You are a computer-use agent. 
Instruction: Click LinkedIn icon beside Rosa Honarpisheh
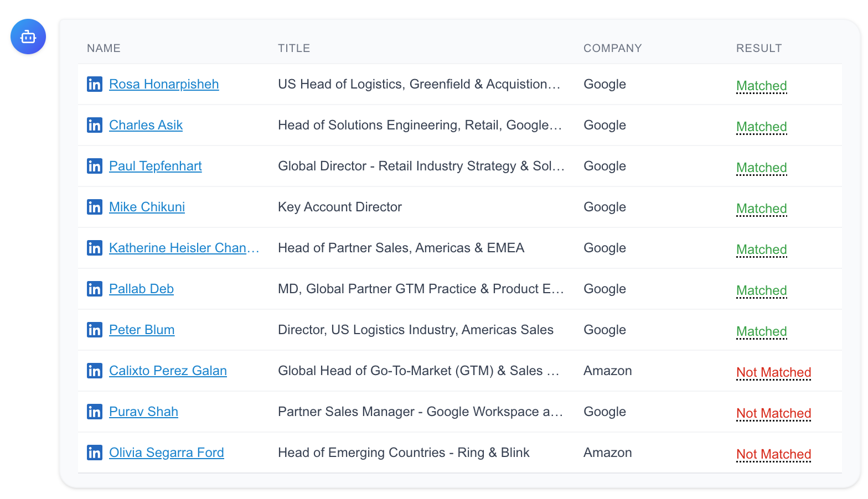[95, 84]
